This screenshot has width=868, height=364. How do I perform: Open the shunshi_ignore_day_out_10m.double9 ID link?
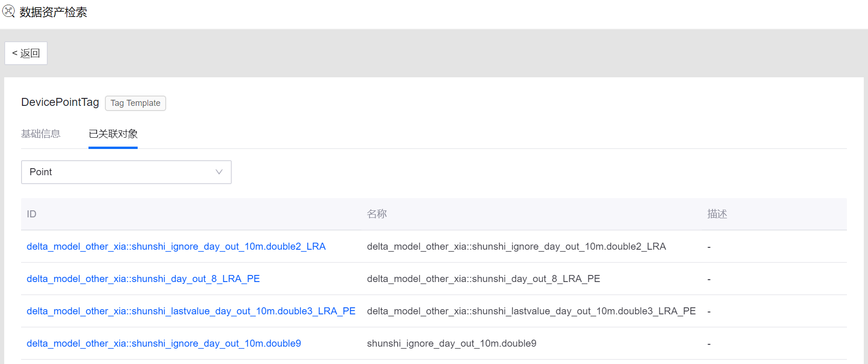point(163,343)
